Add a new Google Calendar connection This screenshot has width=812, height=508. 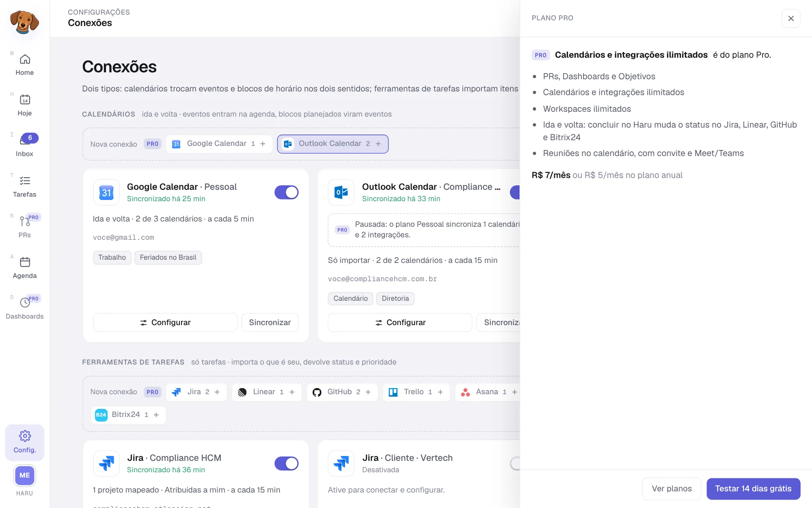[x=219, y=144]
